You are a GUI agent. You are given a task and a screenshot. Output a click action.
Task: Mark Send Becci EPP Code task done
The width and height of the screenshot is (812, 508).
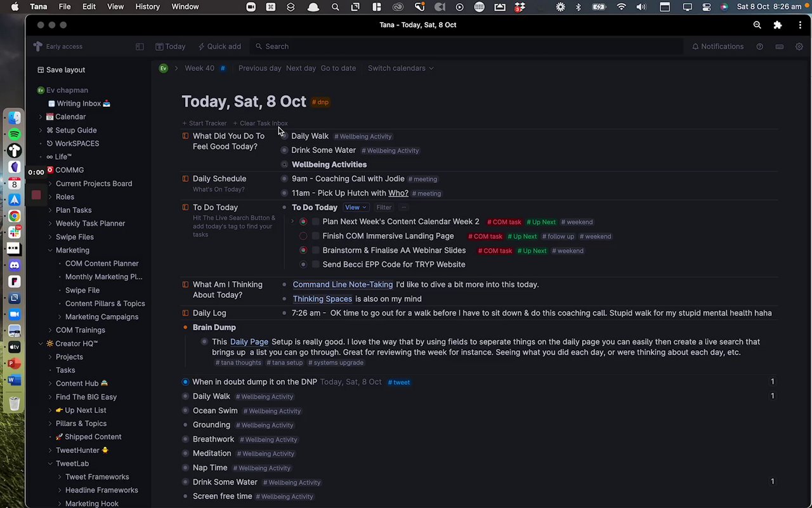tap(315, 264)
